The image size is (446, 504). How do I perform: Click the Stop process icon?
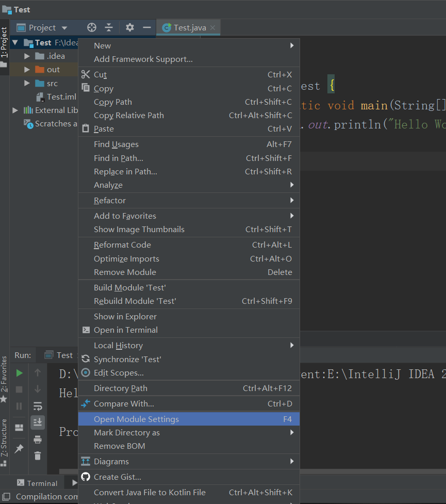(x=19, y=389)
